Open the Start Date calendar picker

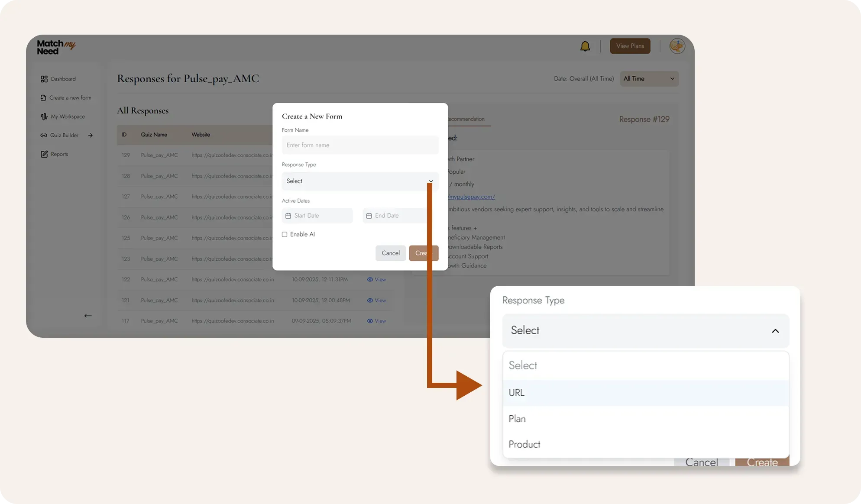(x=317, y=215)
